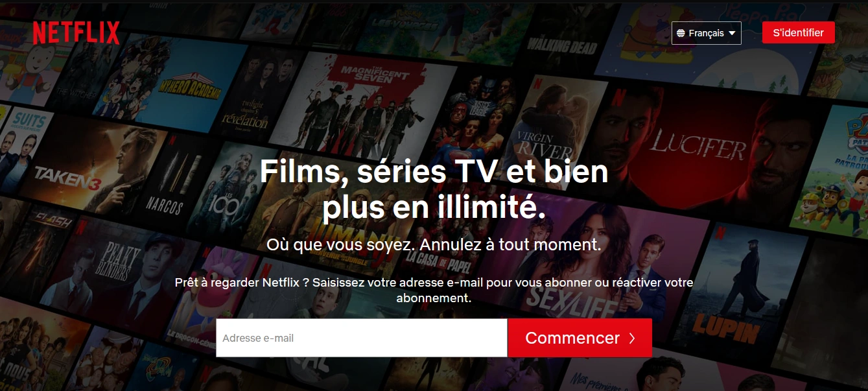Focus the Adresse e-mail input field

tap(361, 338)
